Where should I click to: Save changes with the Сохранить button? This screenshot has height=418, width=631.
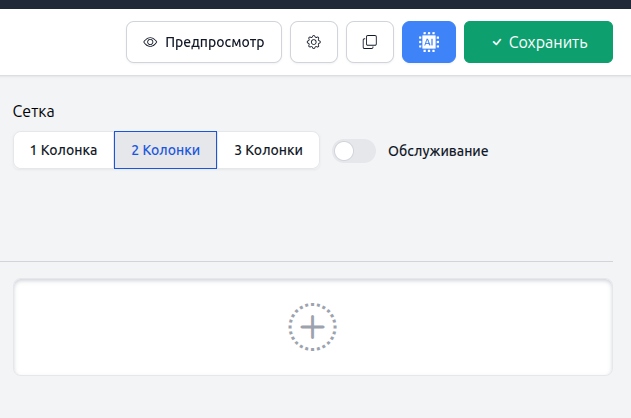538,42
